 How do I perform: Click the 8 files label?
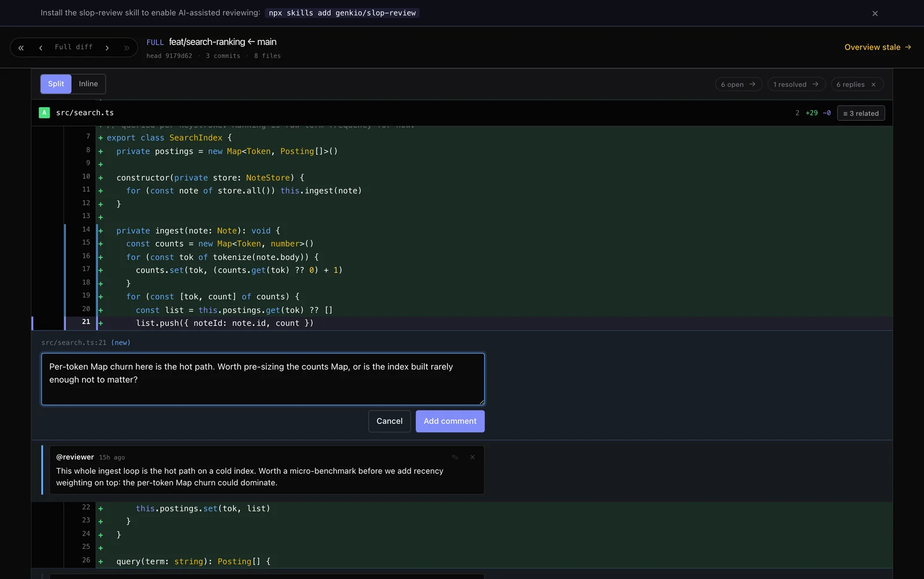pyautogui.click(x=267, y=56)
